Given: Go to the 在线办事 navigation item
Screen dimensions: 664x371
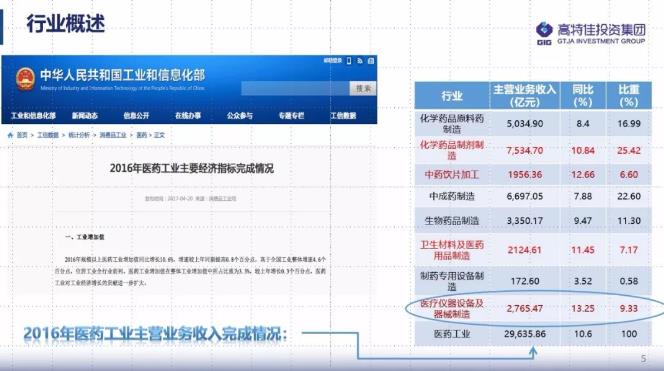Looking at the screenshot, I should (188, 116).
